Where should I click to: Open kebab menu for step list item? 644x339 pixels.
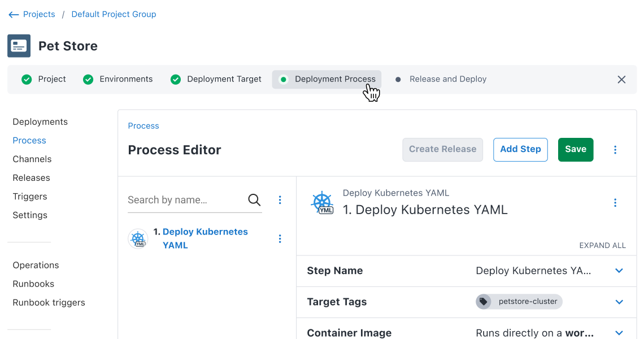click(x=280, y=239)
